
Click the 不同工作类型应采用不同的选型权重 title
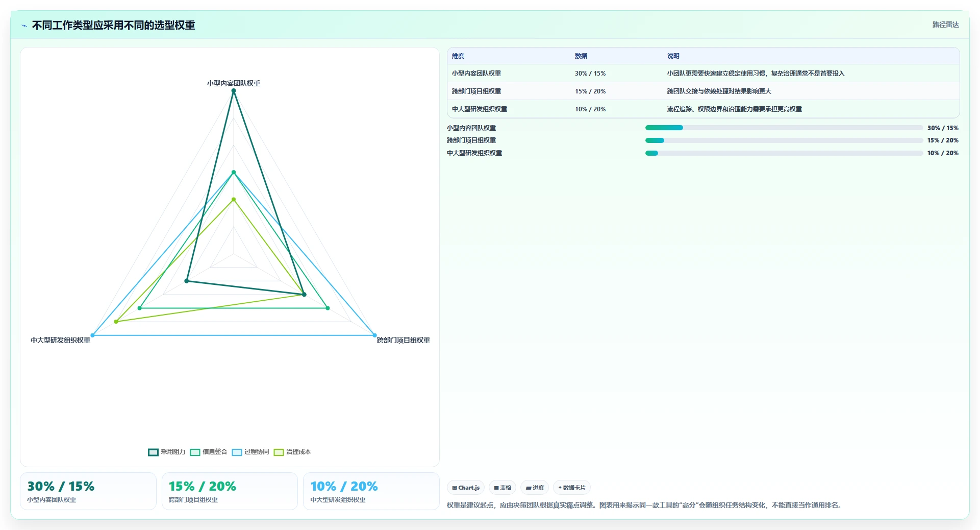click(113, 26)
